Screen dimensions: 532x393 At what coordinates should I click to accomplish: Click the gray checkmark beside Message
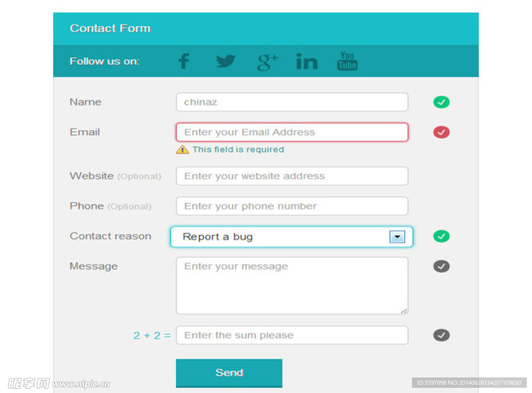442,266
